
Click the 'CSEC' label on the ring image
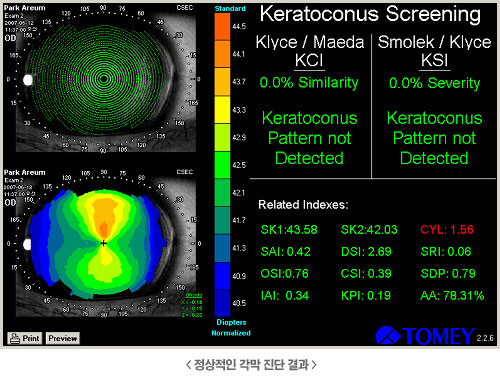185,8
